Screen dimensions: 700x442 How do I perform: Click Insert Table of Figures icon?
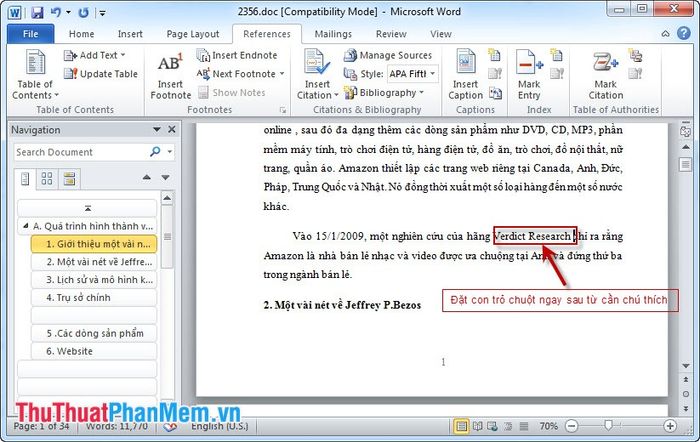coord(494,55)
